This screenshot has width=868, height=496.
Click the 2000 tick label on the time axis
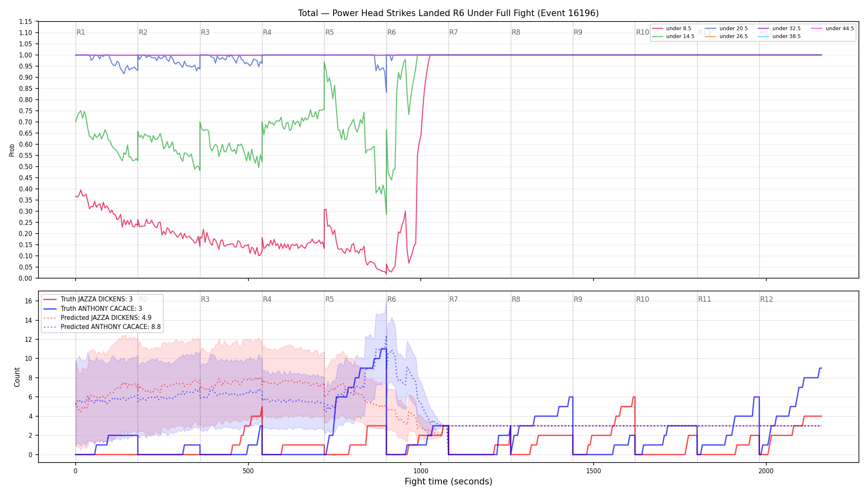766,471
